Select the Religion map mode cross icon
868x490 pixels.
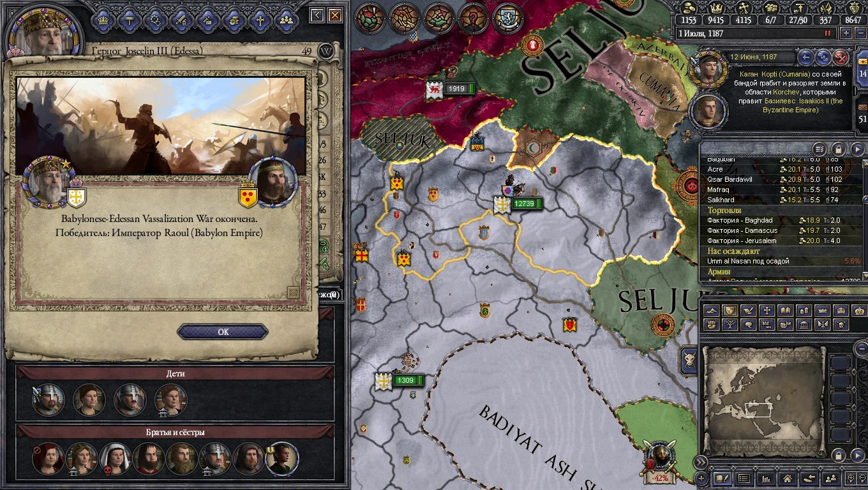767,311
